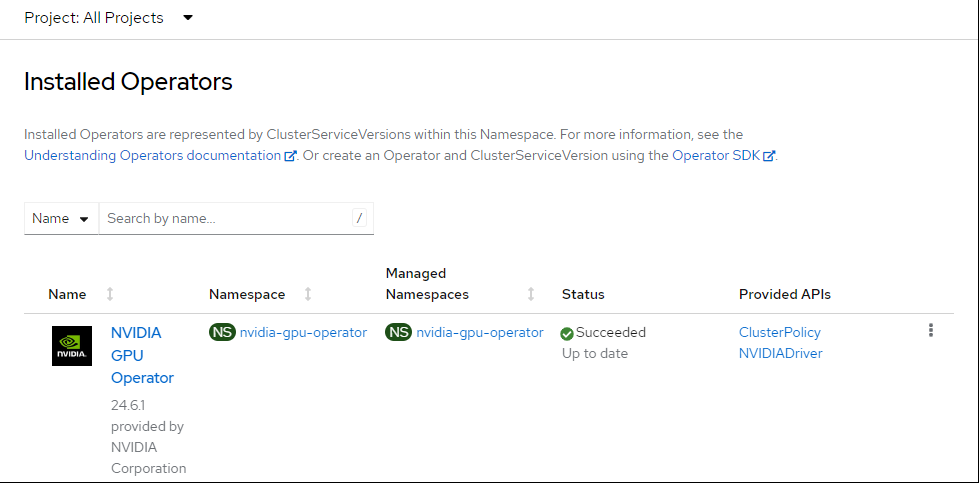Image resolution: width=979 pixels, height=483 pixels.
Task: Click the NS badge in Managed Namespaces column
Action: point(398,332)
